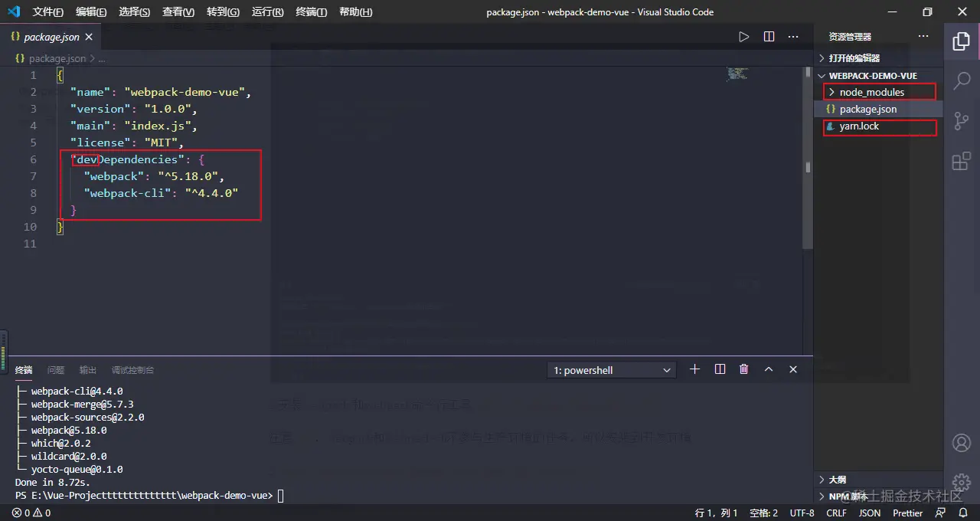Open the 1: powershell terminal dropdown
The image size is (980, 521).
(x=611, y=369)
